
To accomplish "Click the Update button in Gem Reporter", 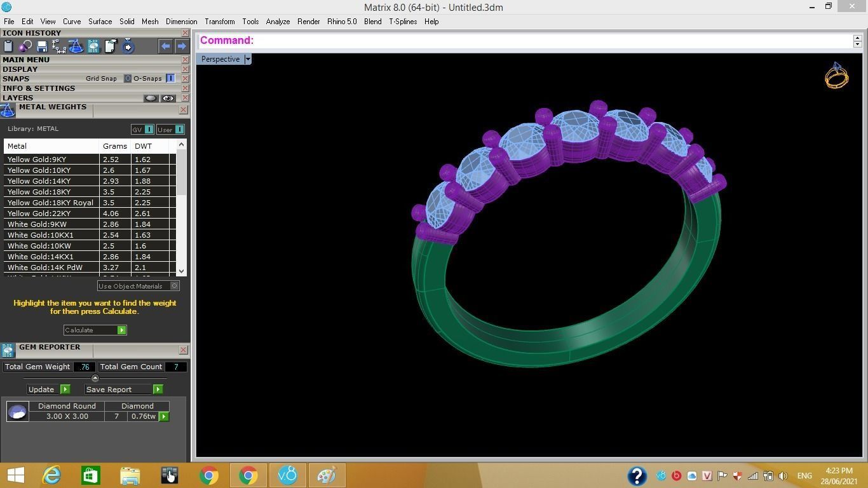I will point(48,390).
